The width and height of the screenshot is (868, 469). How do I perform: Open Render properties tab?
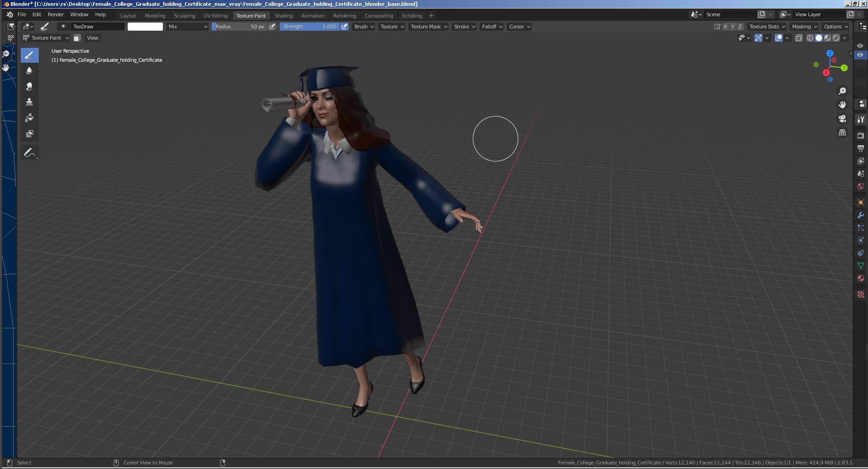point(861,135)
